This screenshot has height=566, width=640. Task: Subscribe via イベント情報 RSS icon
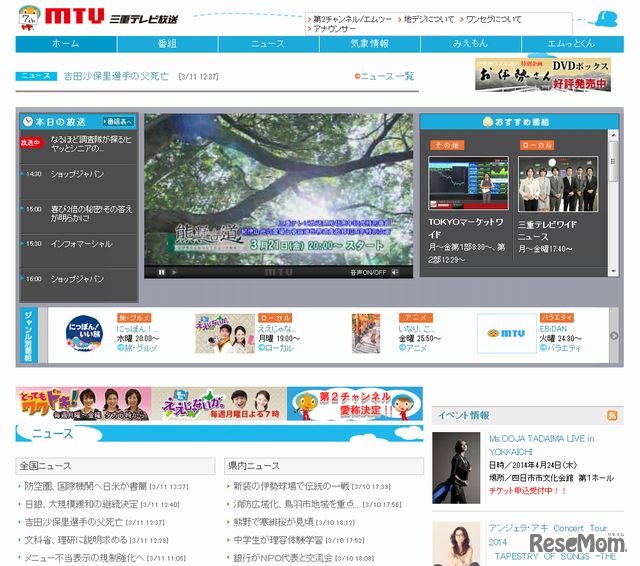[612, 415]
